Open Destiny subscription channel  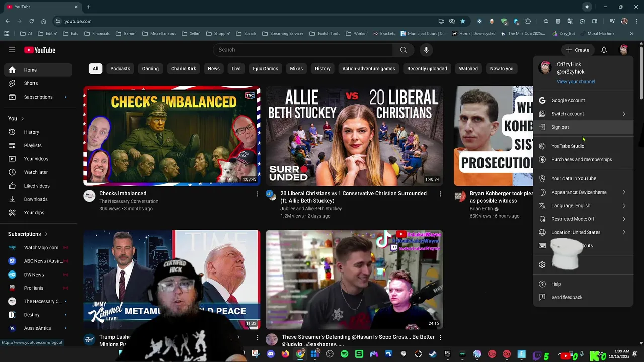pos(38,315)
